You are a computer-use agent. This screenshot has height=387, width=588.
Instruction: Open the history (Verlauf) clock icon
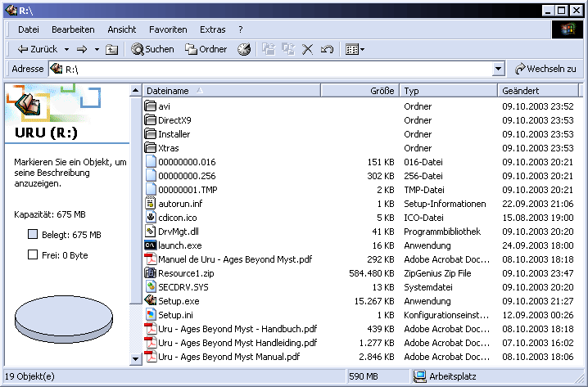point(244,49)
